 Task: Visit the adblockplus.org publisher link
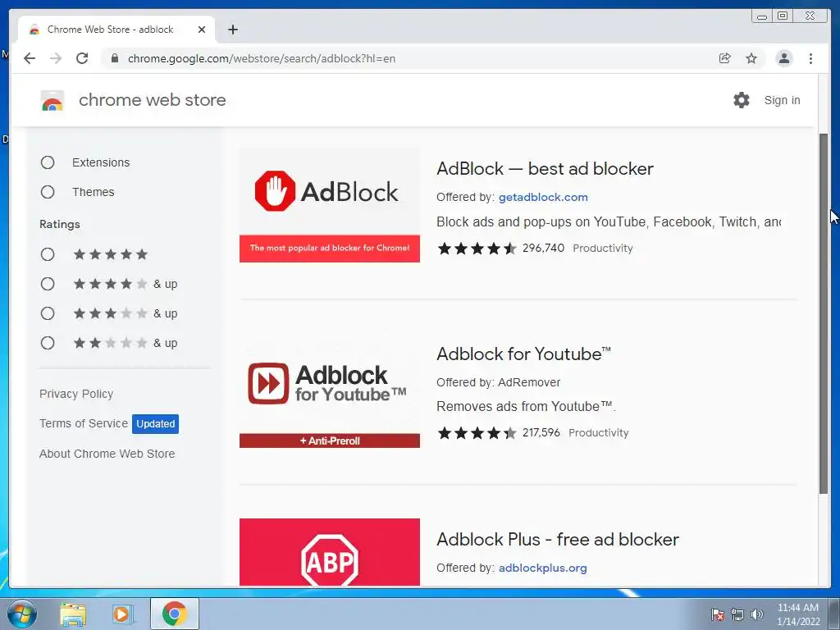543,568
